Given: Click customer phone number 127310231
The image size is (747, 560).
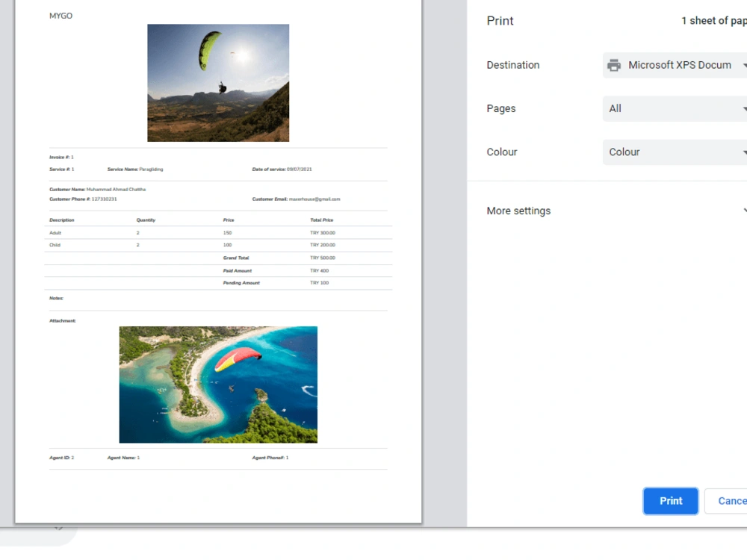Looking at the screenshot, I should (104, 199).
